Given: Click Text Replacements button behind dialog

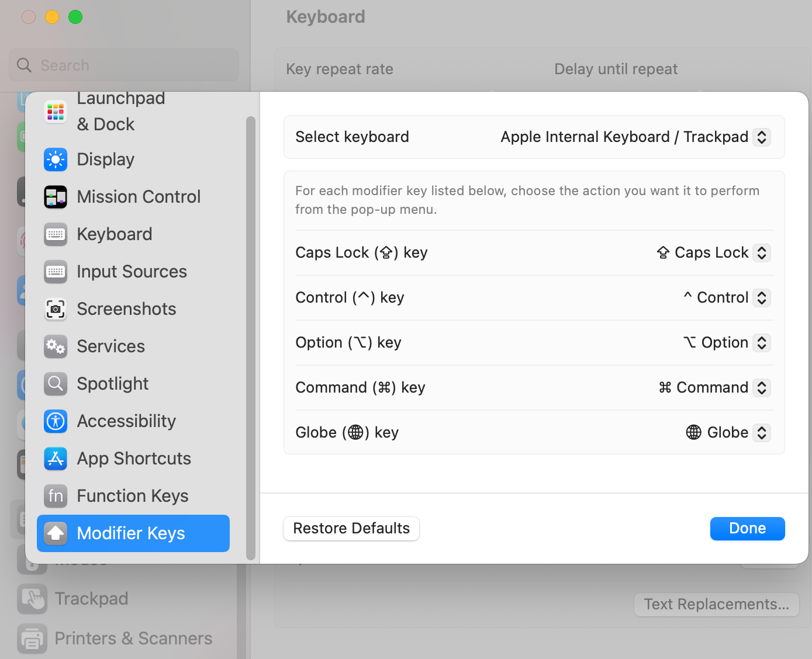Looking at the screenshot, I should coord(717,605).
